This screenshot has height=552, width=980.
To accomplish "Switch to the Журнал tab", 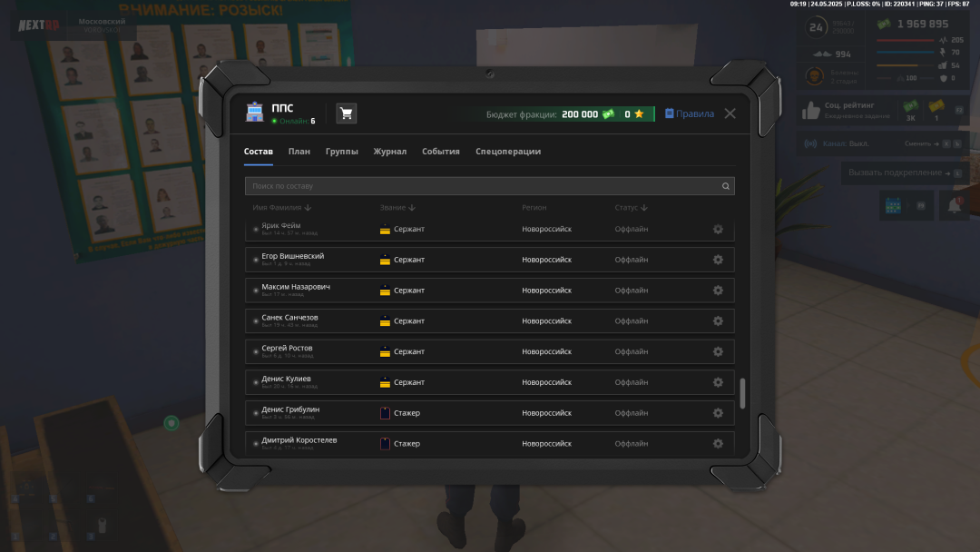I will (389, 152).
